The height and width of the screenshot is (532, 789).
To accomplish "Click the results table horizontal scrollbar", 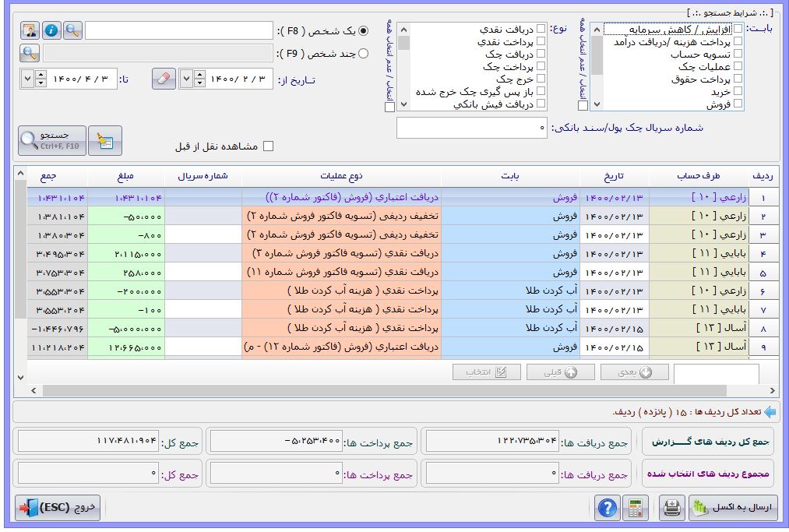I will 389,390.
